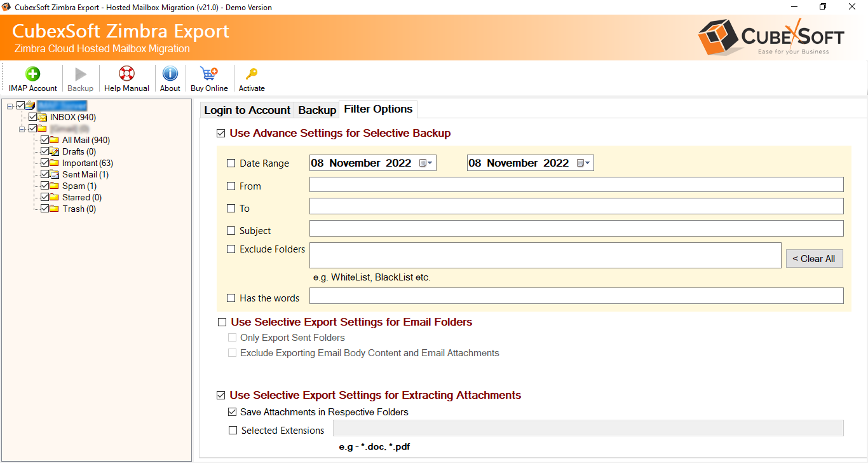This screenshot has width=868, height=463.
Task: Uncheck the INBOX (940) tree checkbox
Action: [x=33, y=117]
